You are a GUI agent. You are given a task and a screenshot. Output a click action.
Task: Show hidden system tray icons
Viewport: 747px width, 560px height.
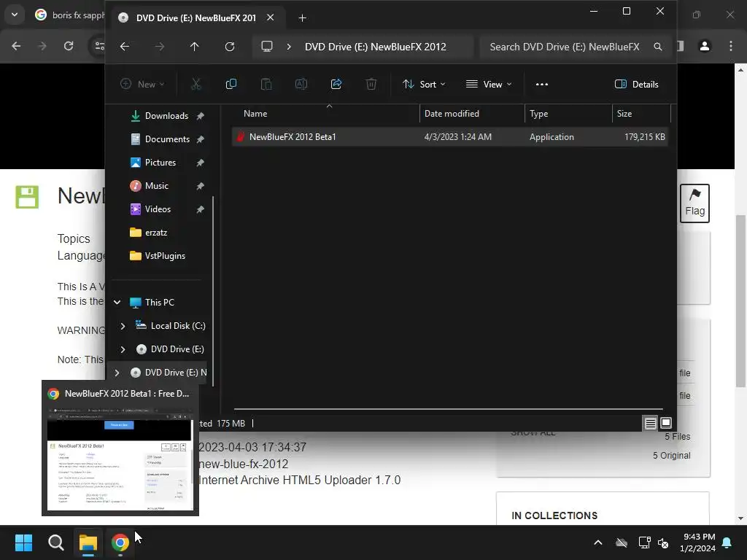[x=598, y=542]
